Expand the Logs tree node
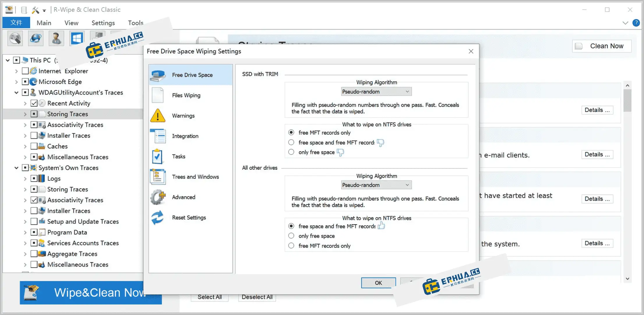Viewport: 644px width, 315px height. (25, 179)
